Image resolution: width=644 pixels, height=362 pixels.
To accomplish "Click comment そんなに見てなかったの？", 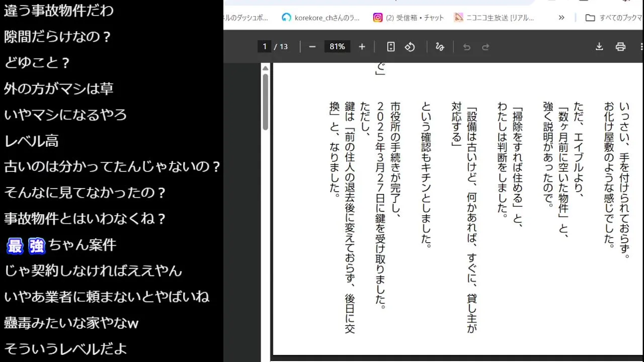I will [x=85, y=193].
